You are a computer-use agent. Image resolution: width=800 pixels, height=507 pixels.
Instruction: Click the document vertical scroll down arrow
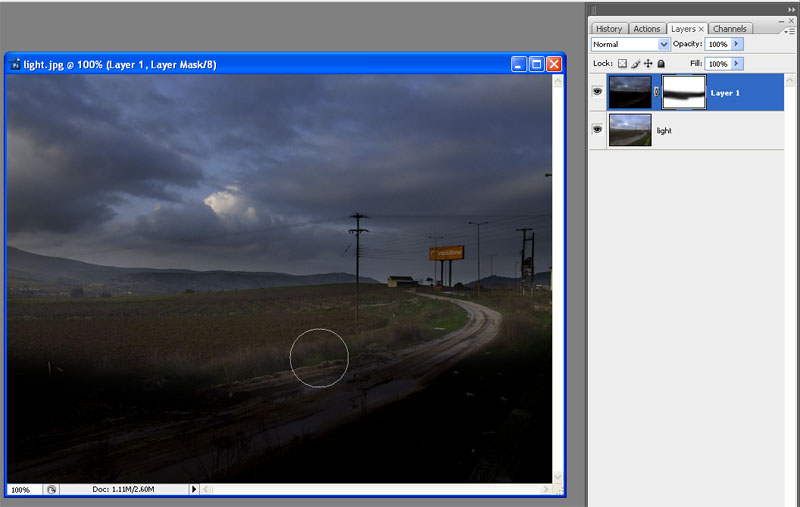(558, 477)
